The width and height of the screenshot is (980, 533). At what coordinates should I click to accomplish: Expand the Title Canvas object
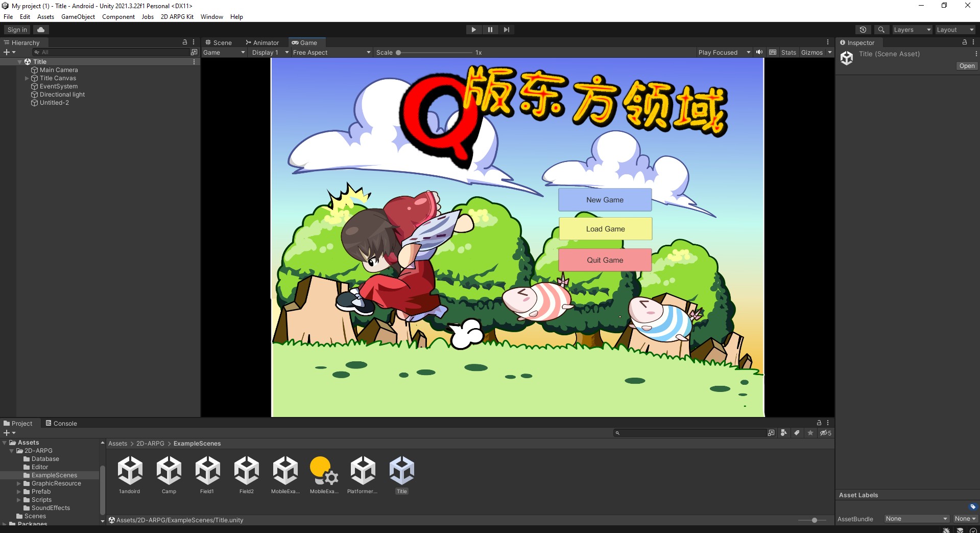click(27, 78)
